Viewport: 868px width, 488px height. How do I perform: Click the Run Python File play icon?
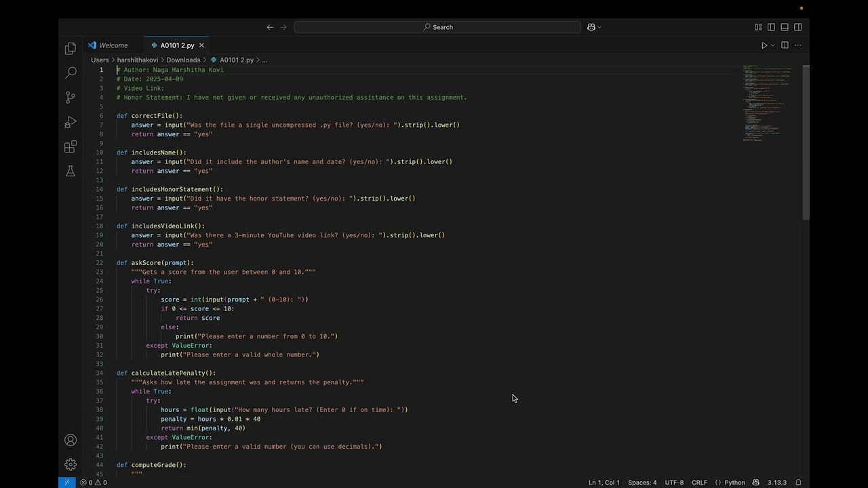pos(764,45)
